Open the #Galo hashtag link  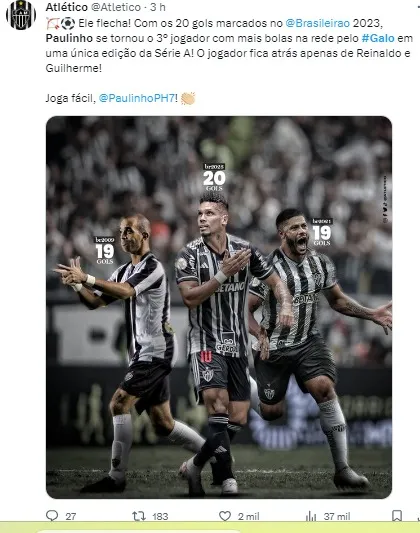(x=378, y=38)
